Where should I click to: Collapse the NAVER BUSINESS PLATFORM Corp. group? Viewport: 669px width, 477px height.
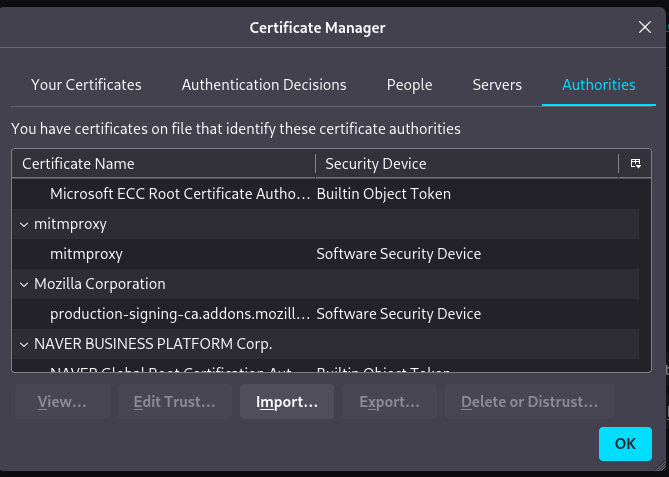(x=24, y=344)
